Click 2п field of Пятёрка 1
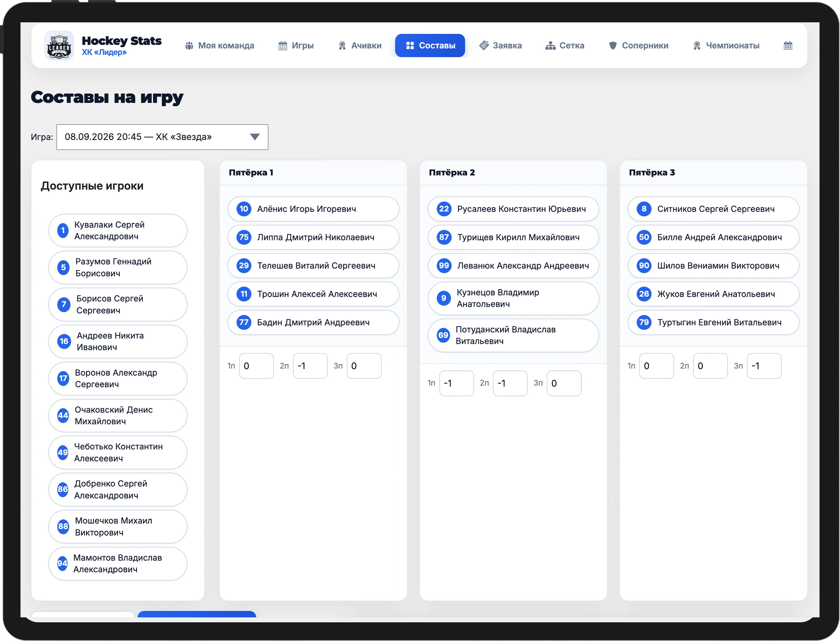The width and height of the screenshot is (840, 641). 310,365
